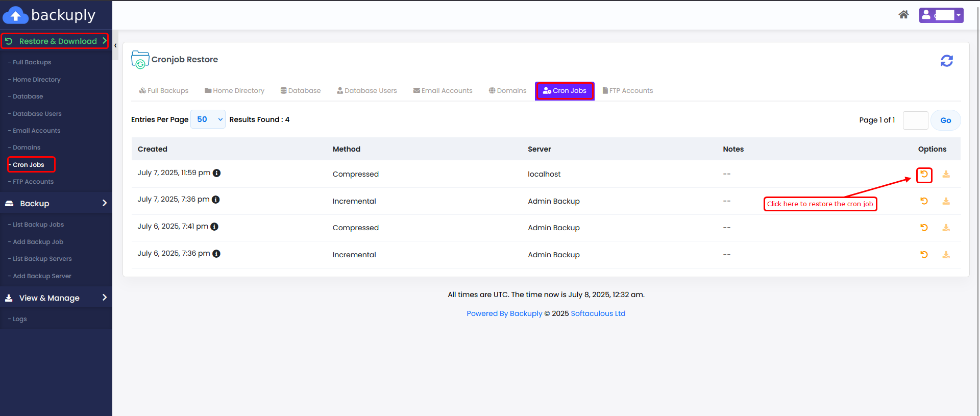Open the user account dropdown menu
980x416 pixels.
(x=941, y=15)
